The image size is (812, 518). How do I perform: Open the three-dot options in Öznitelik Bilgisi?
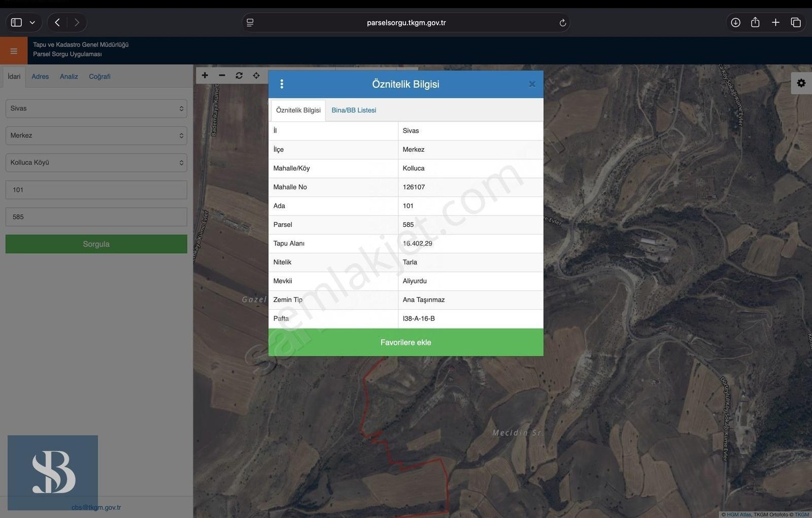pos(282,84)
